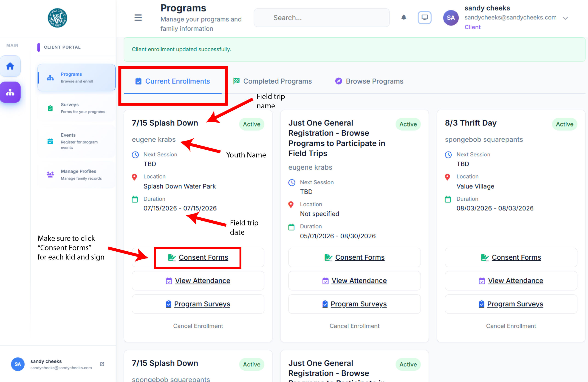Click 'Value Village' location text
588x382 pixels.
tap(475, 186)
